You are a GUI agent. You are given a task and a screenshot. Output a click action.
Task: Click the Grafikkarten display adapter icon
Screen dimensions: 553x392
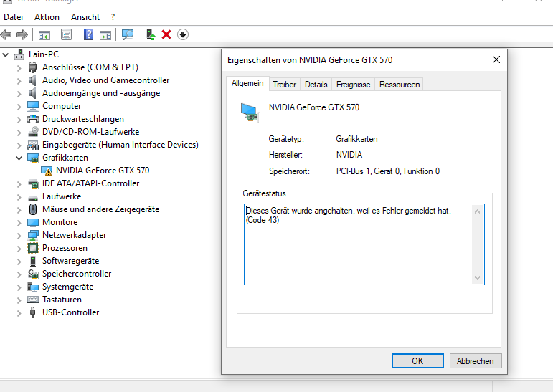(x=33, y=158)
